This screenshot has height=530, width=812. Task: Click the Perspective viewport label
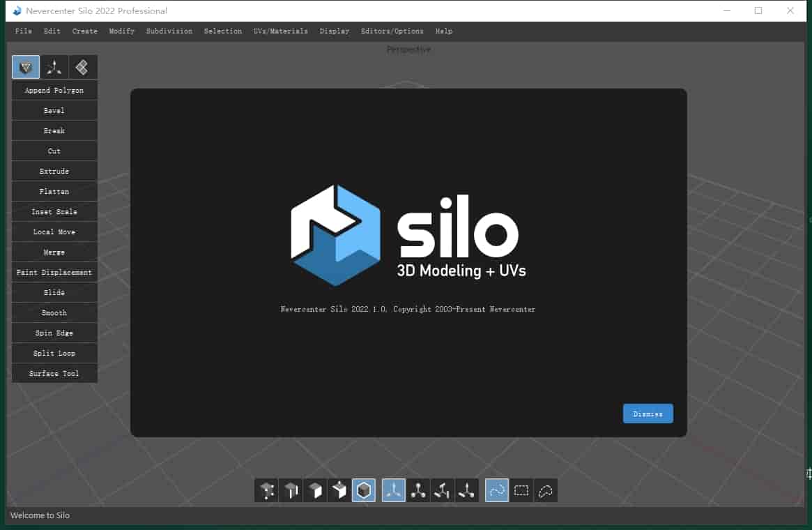point(408,50)
